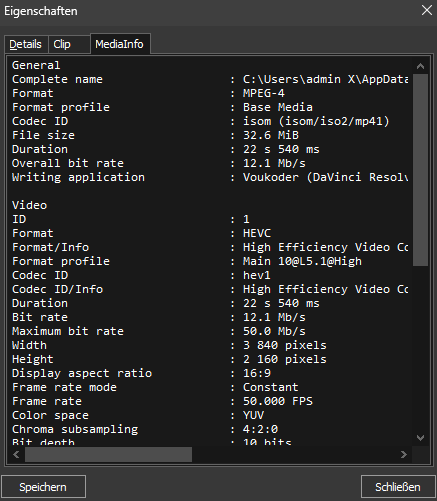Screen dimensions: 437x501
Task: Click the '32.6 MiB' file size value
Action: (x=271, y=135)
